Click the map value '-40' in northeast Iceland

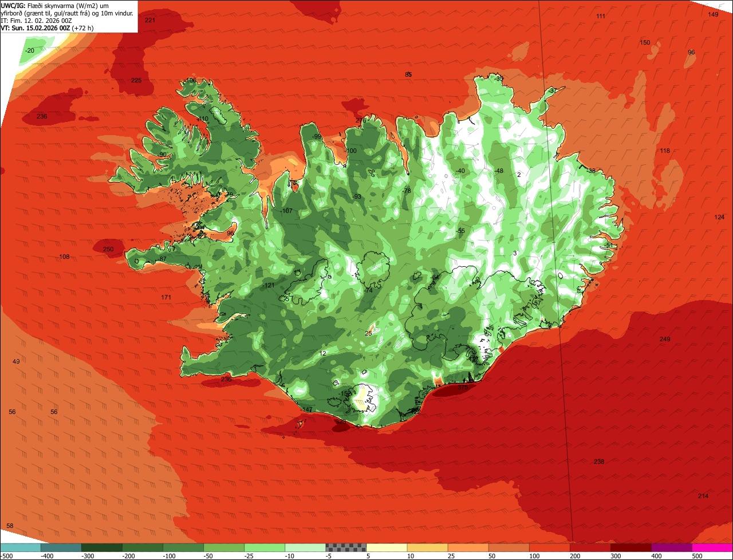pos(460,171)
